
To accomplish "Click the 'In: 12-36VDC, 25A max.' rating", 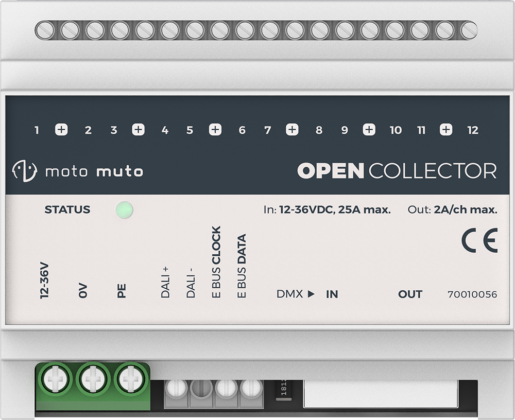I will 327,209.
